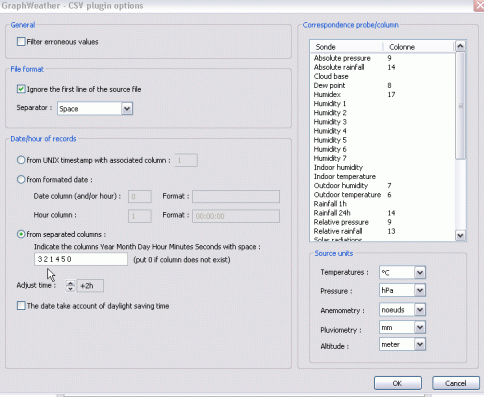This screenshot has width=484, height=397.
Task: Select the Humidity 5 row
Action: pyautogui.click(x=382, y=140)
